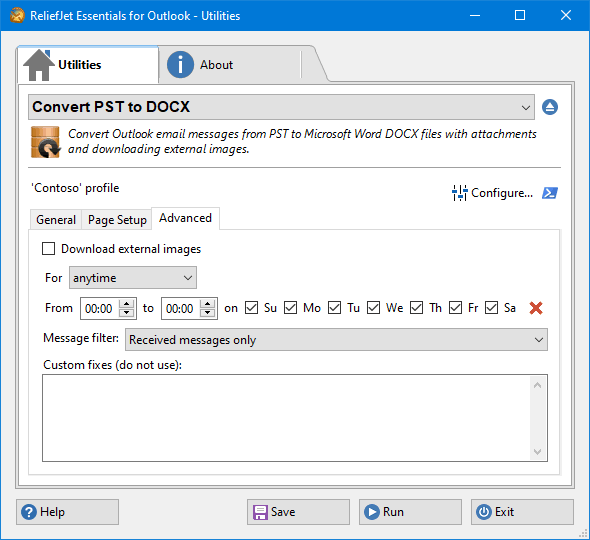Open the Message filter dropdown
The image size is (590, 540).
click(x=336, y=339)
